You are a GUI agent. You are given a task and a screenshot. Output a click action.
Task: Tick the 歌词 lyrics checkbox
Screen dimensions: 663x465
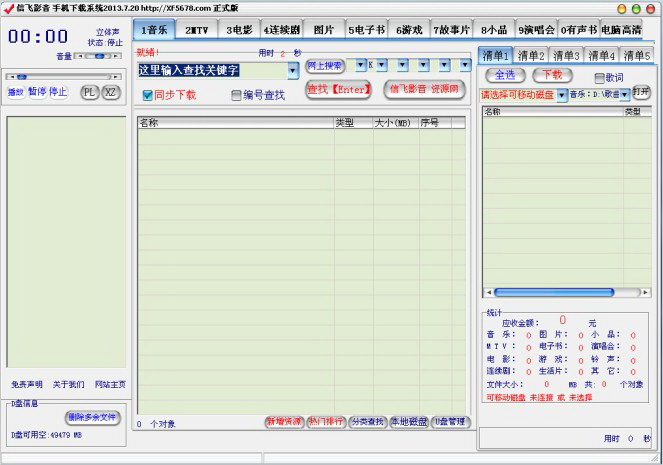(600, 77)
